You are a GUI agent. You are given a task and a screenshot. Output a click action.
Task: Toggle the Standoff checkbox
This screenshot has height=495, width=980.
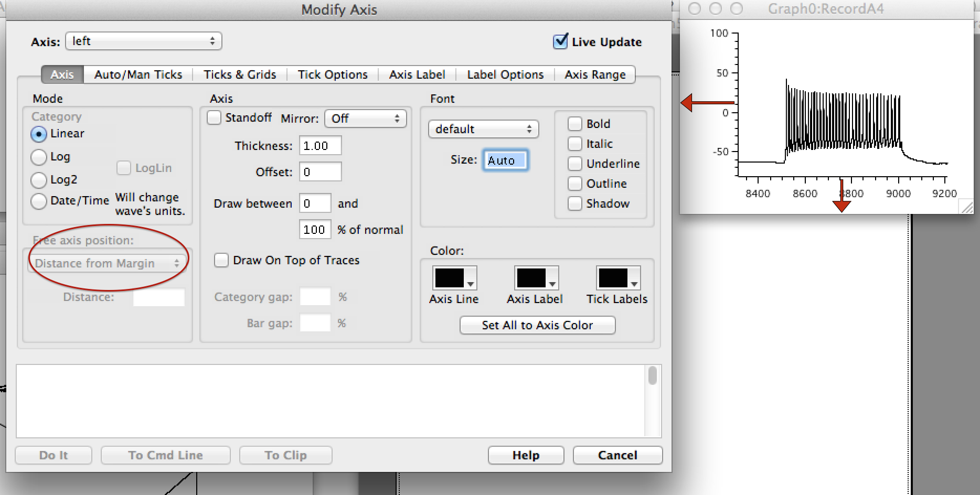(x=214, y=118)
